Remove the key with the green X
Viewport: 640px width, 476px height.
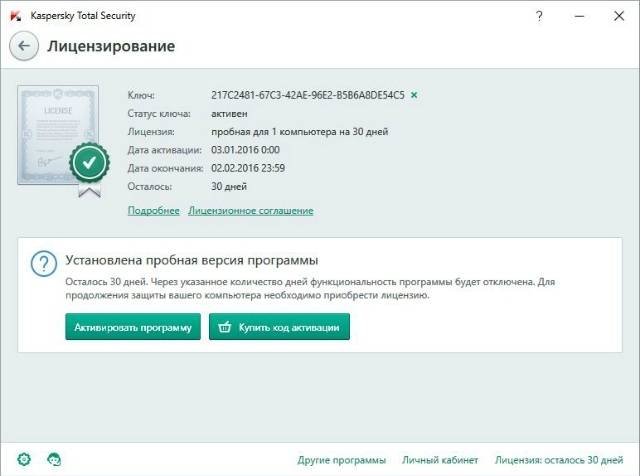pos(414,95)
